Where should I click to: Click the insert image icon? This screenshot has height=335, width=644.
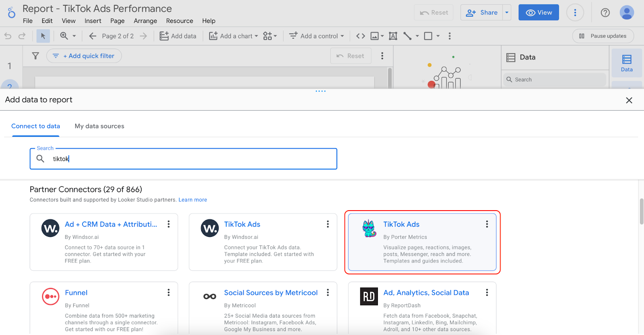(374, 36)
